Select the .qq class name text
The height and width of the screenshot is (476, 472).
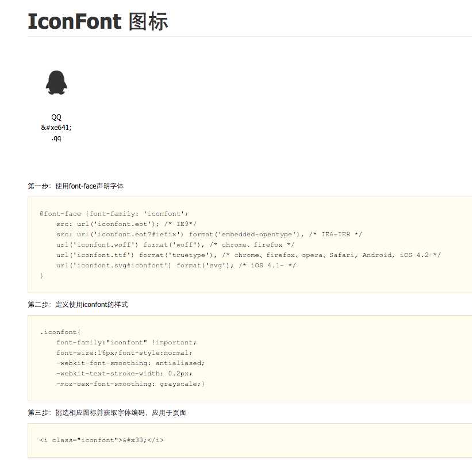56,138
